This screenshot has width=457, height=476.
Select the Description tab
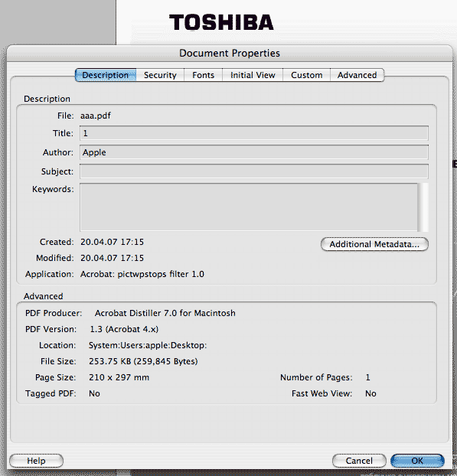pos(106,75)
